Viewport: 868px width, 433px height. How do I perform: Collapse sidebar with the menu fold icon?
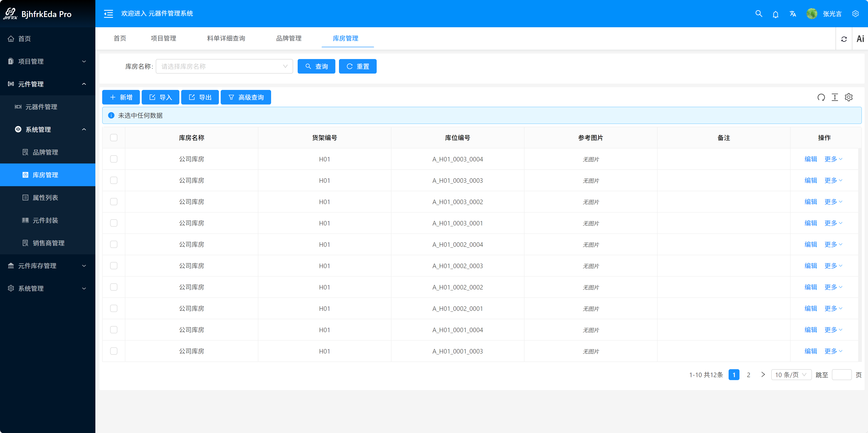[x=108, y=13]
